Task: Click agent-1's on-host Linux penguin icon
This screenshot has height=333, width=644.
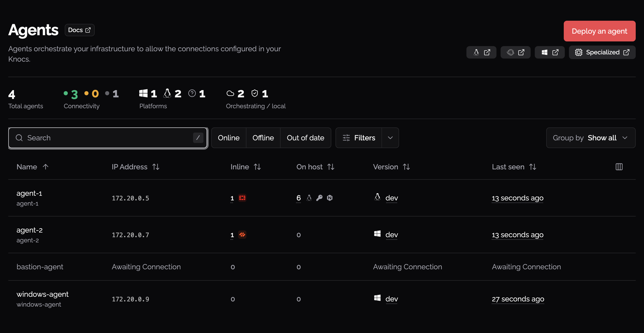Action: [x=309, y=198]
